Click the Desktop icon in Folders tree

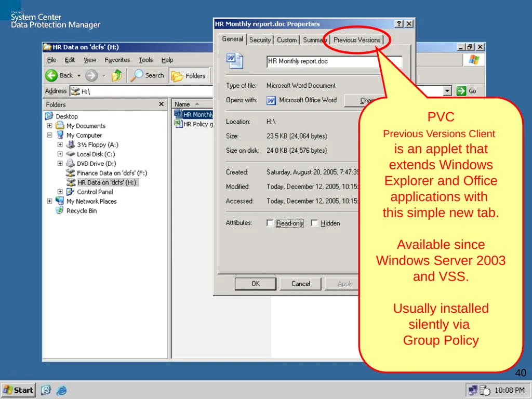(49, 116)
